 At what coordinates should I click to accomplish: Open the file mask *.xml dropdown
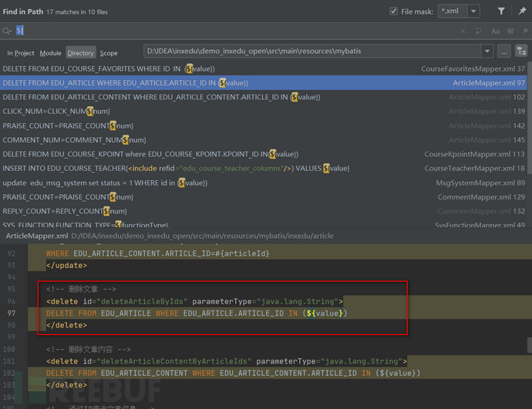coord(473,11)
